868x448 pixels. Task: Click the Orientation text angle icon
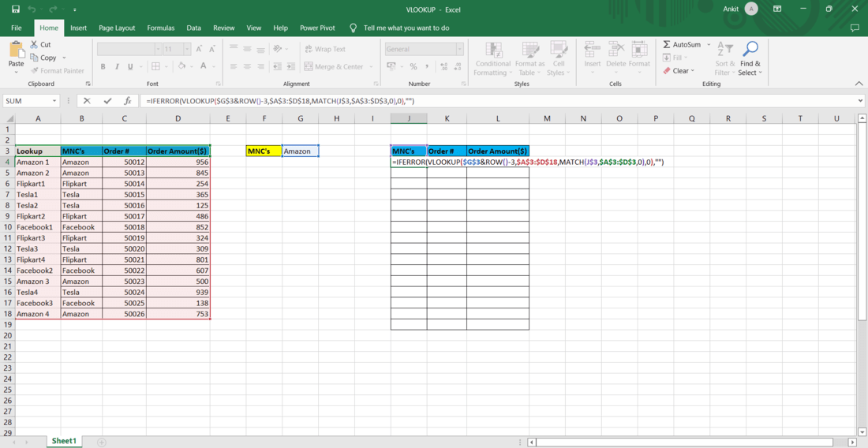279,49
